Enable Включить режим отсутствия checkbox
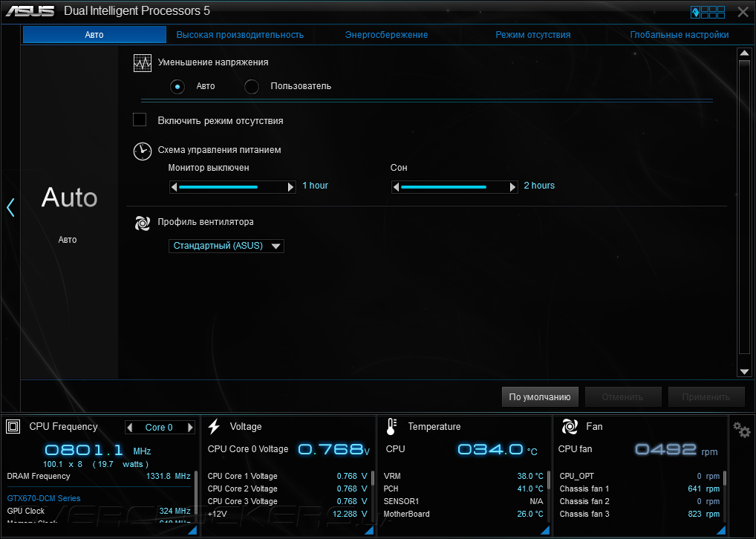The width and height of the screenshot is (756, 539). coord(140,120)
